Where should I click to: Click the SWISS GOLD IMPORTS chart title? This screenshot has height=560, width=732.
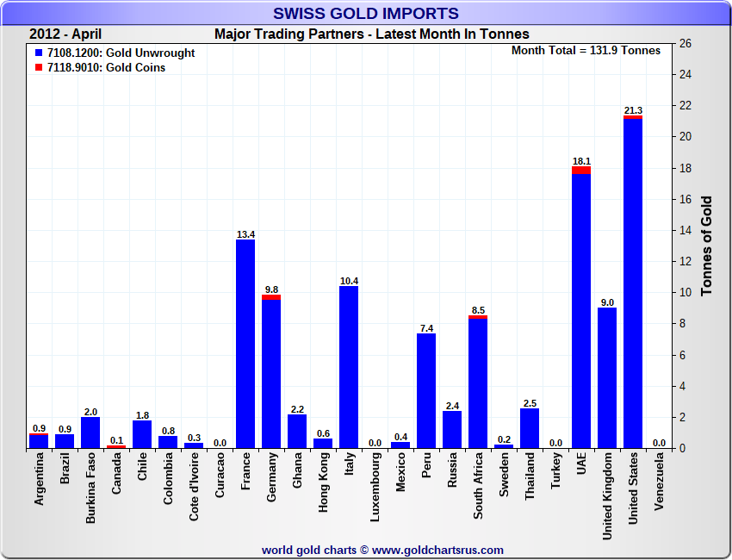(366, 13)
